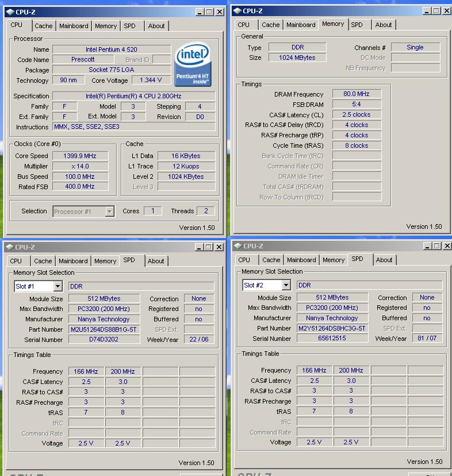Open the Mainboard tab in the top-left CPU window

coord(74,26)
